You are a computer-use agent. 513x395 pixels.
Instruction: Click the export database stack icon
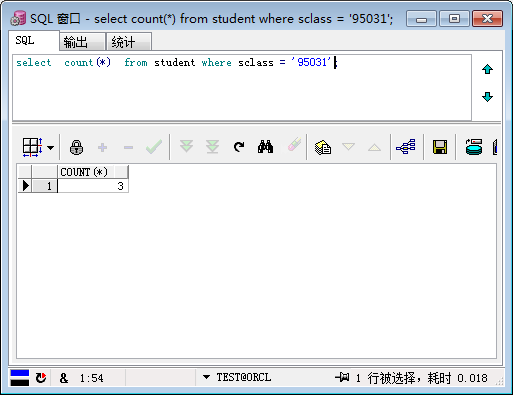click(474, 147)
